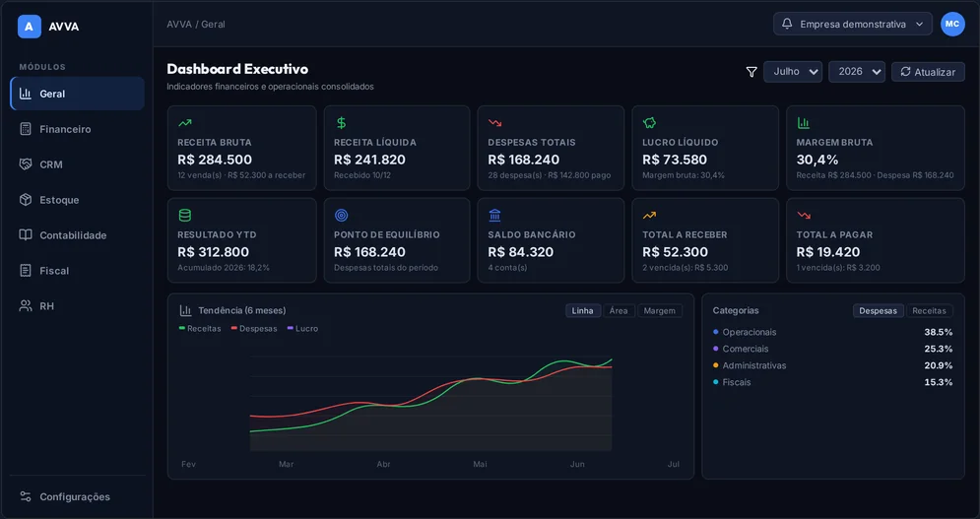
Task: Open the RH module
Action: click(x=78, y=305)
